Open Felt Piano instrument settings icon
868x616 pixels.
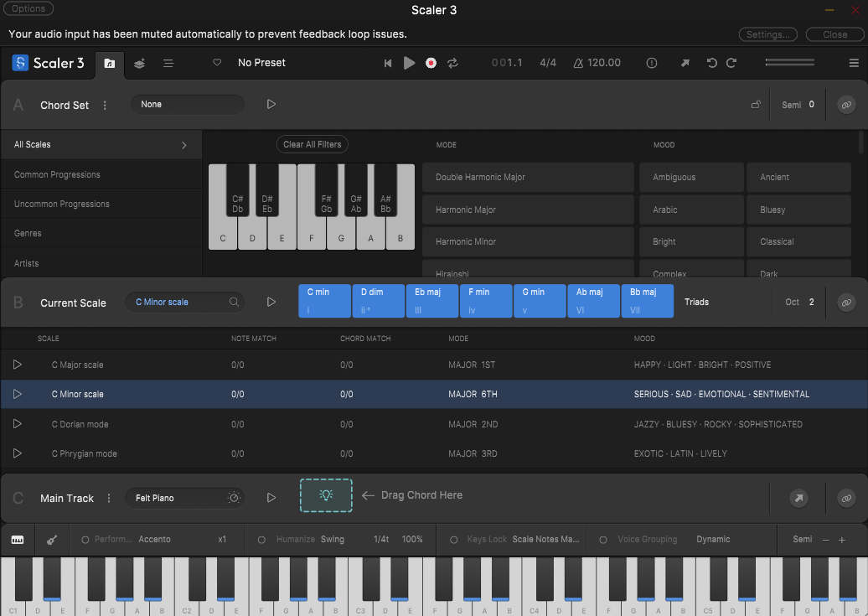tap(234, 498)
